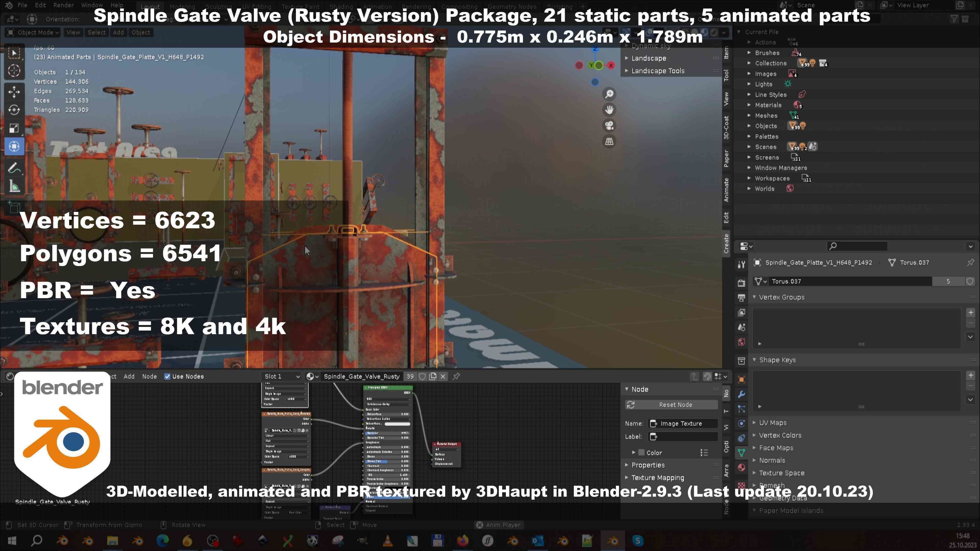Activate the 3D Cursor tool
The image size is (980, 551).
[14, 71]
